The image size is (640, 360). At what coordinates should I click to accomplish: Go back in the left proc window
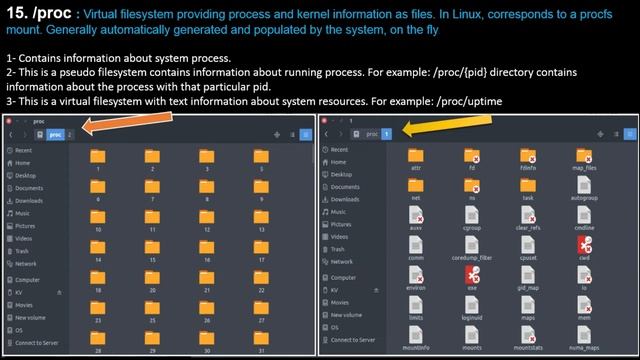click(x=11, y=135)
